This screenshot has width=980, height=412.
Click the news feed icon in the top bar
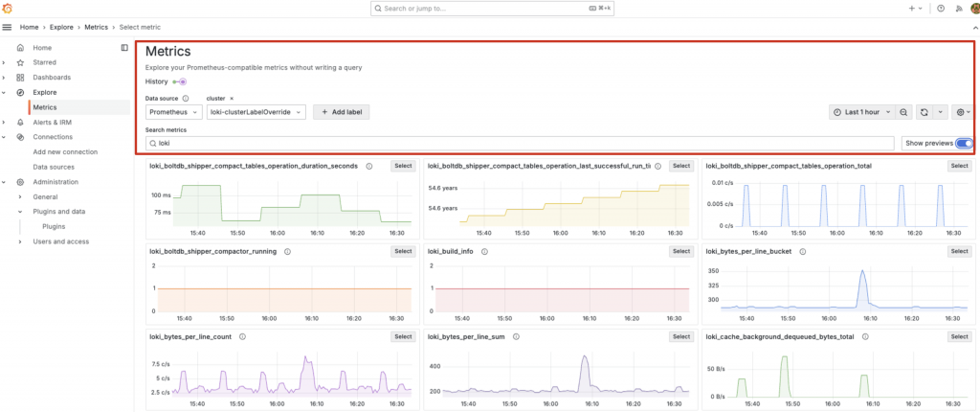(959, 9)
